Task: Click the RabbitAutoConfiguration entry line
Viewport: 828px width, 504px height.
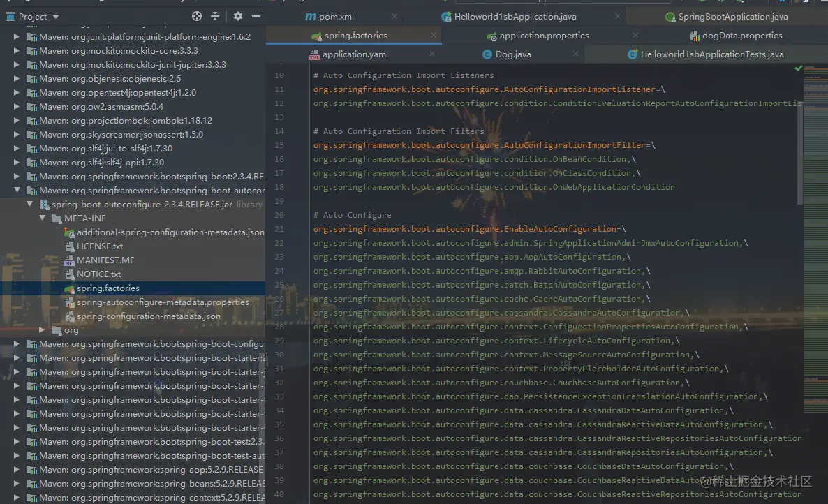Action: pos(482,271)
